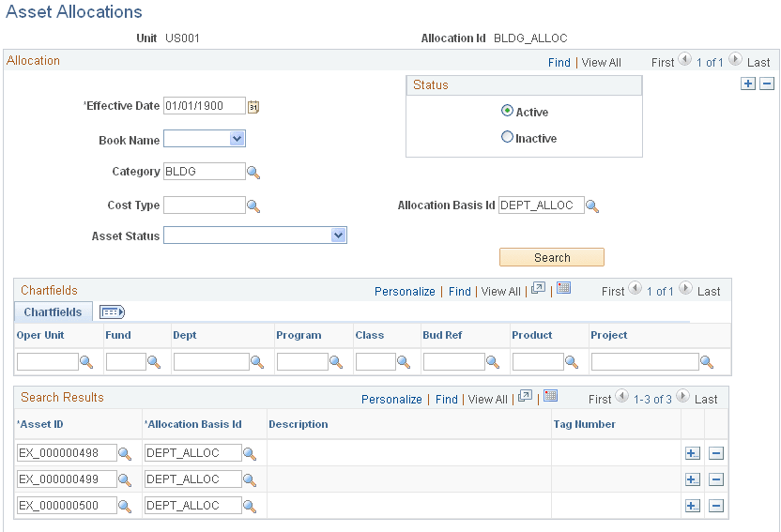Look up Asset ID EX_000000498
Image resolution: width=781 pixels, height=532 pixels.
click(x=125, y=453)
